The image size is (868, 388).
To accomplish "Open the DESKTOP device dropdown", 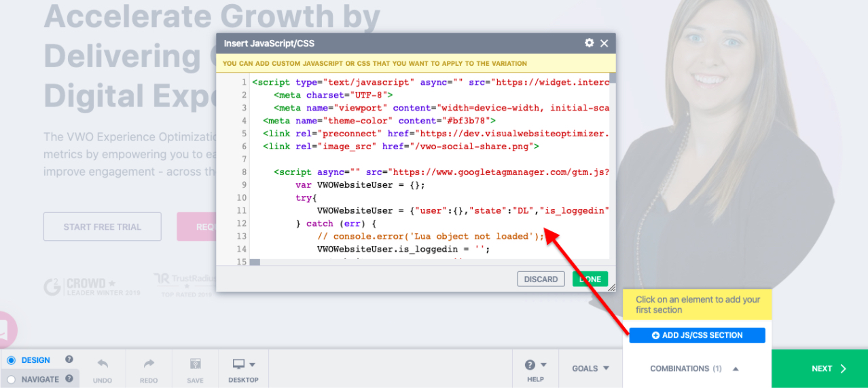I will click(243, 369).
